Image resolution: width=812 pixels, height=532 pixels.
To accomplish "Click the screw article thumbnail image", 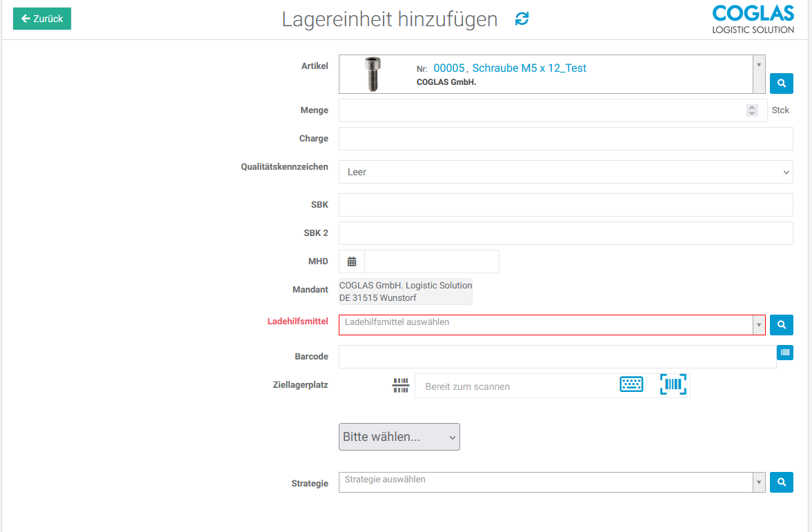I will coord(373,74).
